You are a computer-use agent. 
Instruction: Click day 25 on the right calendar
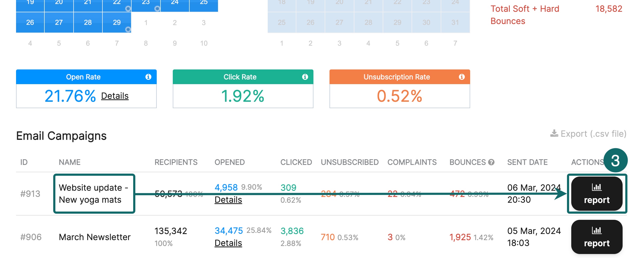coord(282,22)
